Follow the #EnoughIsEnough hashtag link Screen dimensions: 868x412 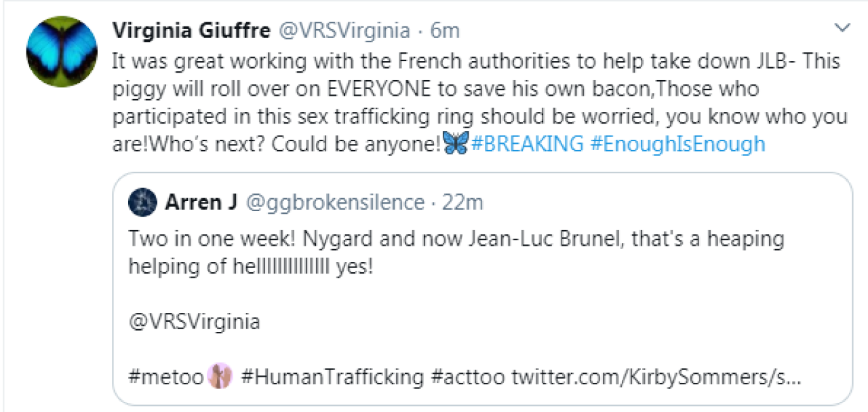coord(677,144)
